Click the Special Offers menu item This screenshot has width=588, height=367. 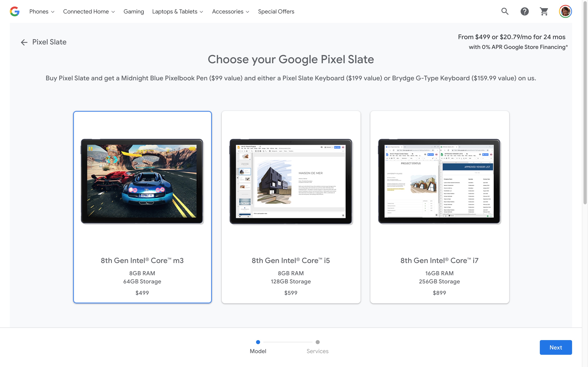point(276,11)
